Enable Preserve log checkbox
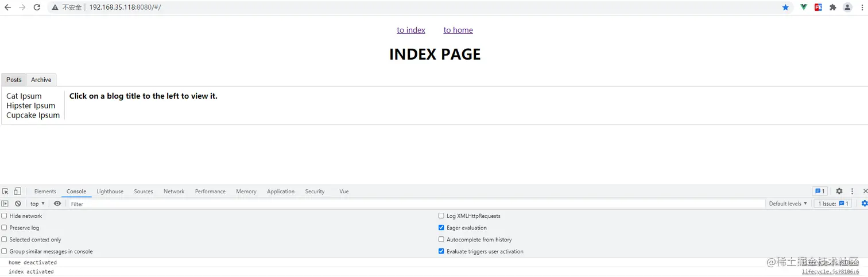868x277 pixels. (x=5, y=228)
